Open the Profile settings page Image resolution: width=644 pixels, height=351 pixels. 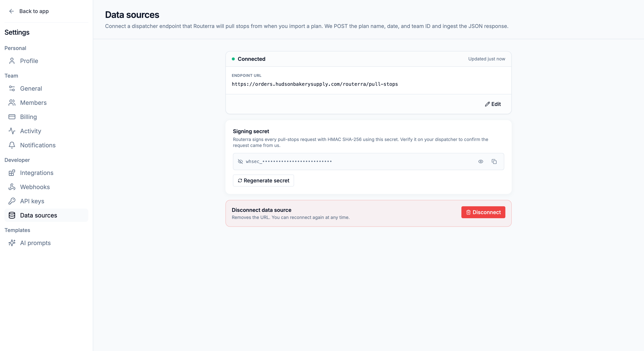click(46, 61)
